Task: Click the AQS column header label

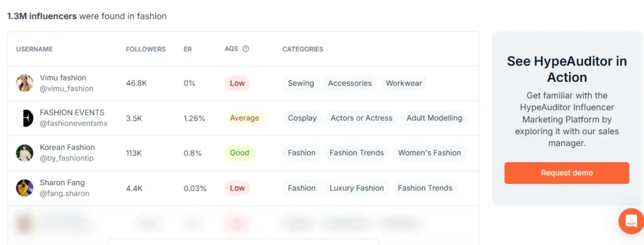Action: pyautogui.click(x=231, y=48)
